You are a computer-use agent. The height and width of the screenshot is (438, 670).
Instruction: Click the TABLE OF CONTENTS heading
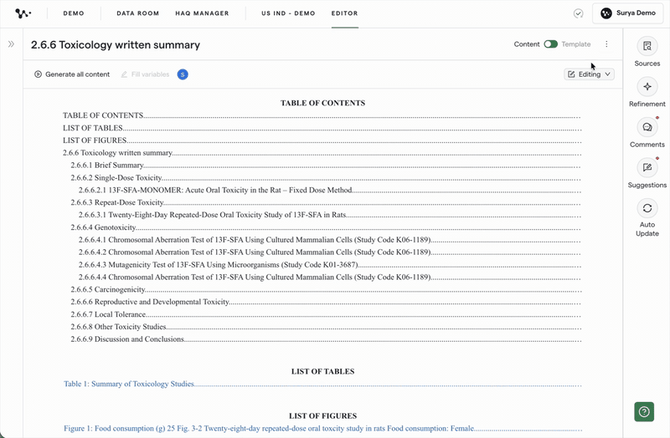point(323,103)
